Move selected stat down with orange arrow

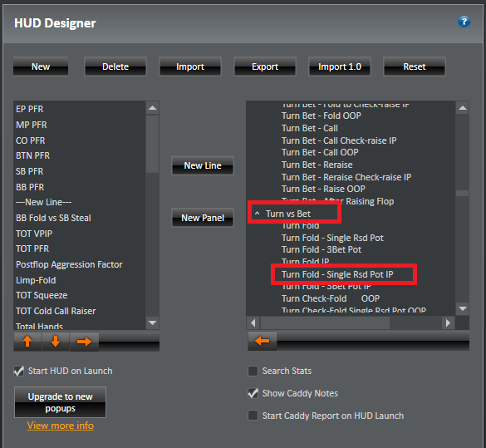(x=56, y=342)
